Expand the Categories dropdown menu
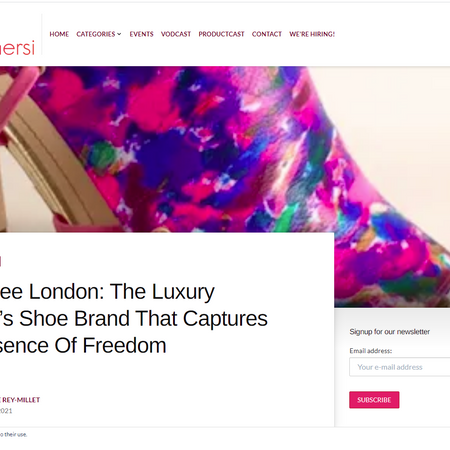 99,34
